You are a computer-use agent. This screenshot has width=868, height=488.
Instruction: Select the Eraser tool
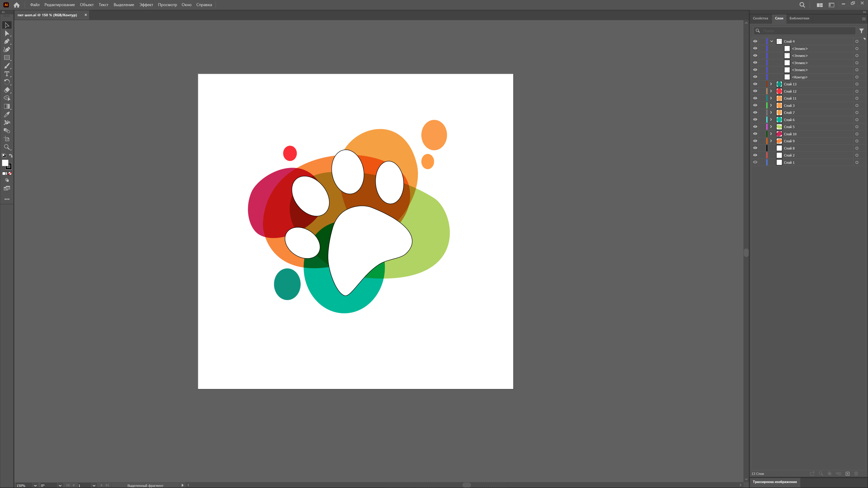point(7,90)
